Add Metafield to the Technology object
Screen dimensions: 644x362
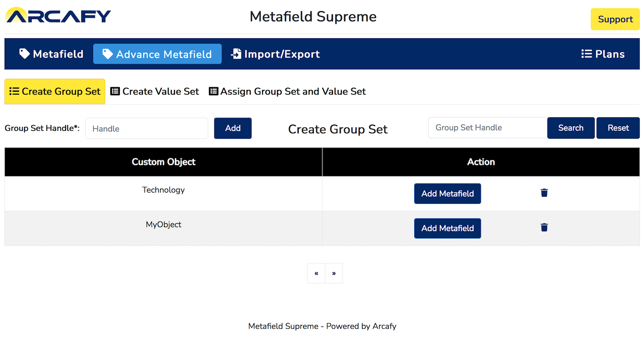pyautogui.click(x=447, y=193)
